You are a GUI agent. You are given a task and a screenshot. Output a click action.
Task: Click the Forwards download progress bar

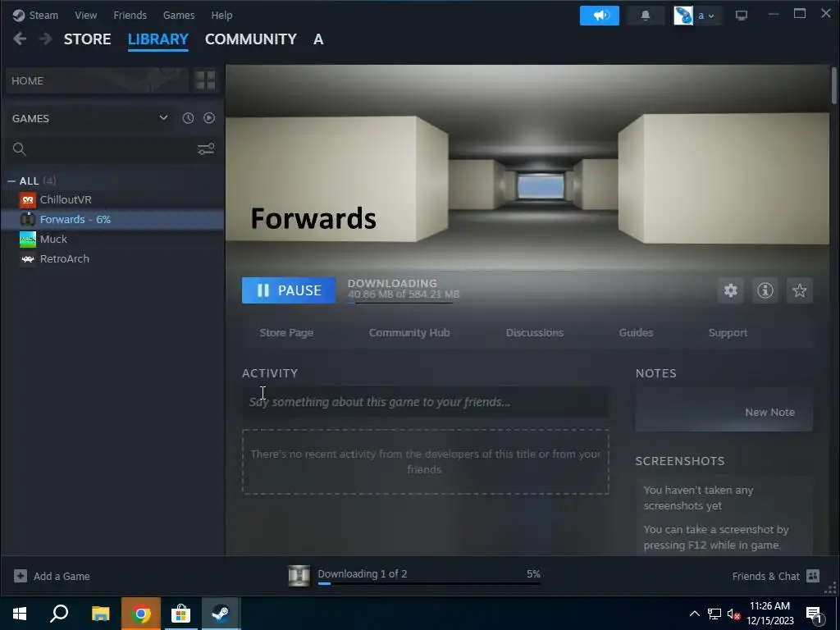click(400, 304)
